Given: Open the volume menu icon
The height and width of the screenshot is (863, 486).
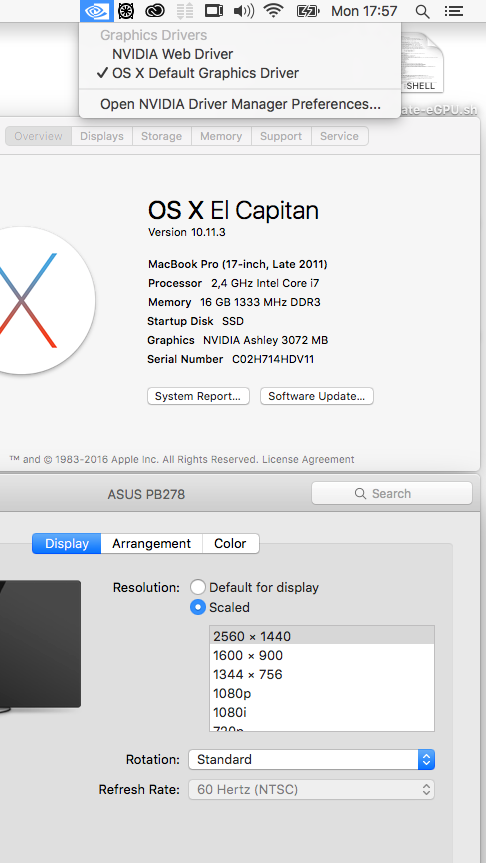Looking at the screenshot, I should pos(243,11).
